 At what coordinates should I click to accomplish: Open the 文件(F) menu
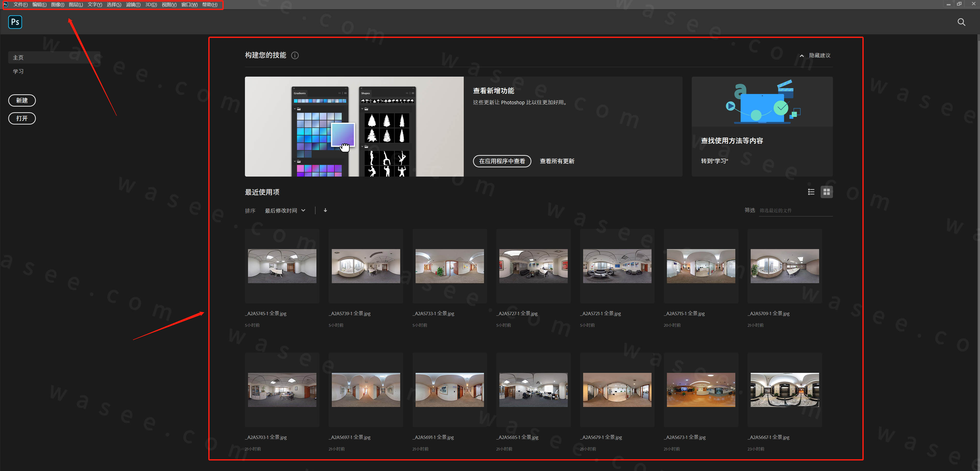coord(20,5)
